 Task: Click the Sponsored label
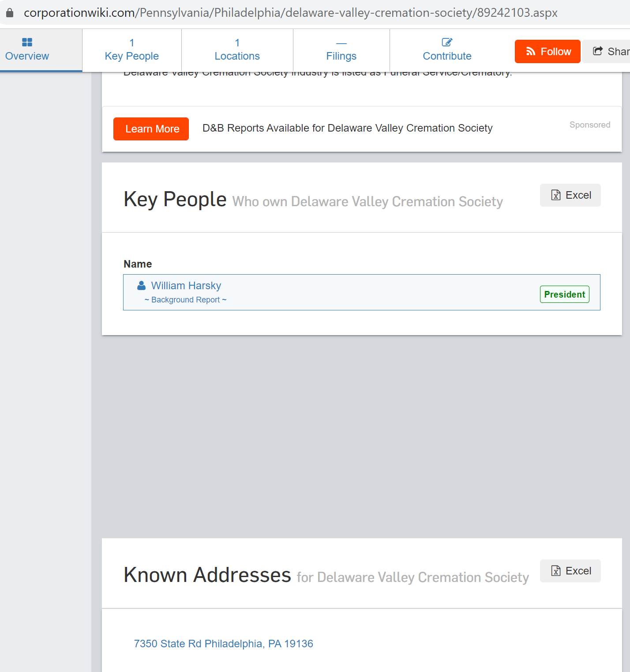(590, 125)
